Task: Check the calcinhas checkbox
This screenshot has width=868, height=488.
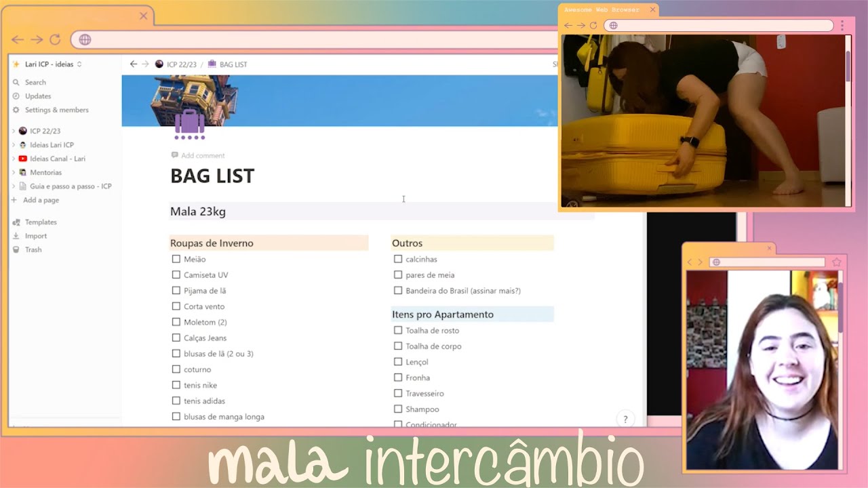Action: tap(398, 259)
